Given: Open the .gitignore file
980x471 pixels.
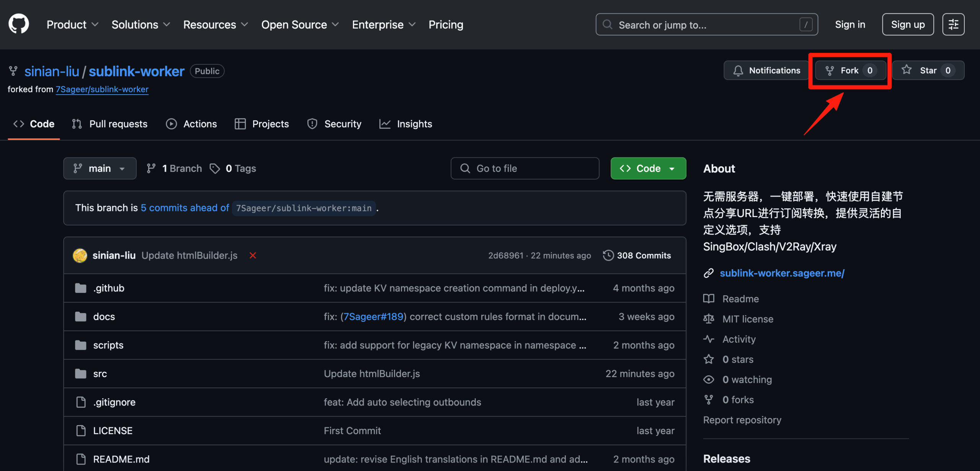Looking at the screenshot, I should coord(114,402).
